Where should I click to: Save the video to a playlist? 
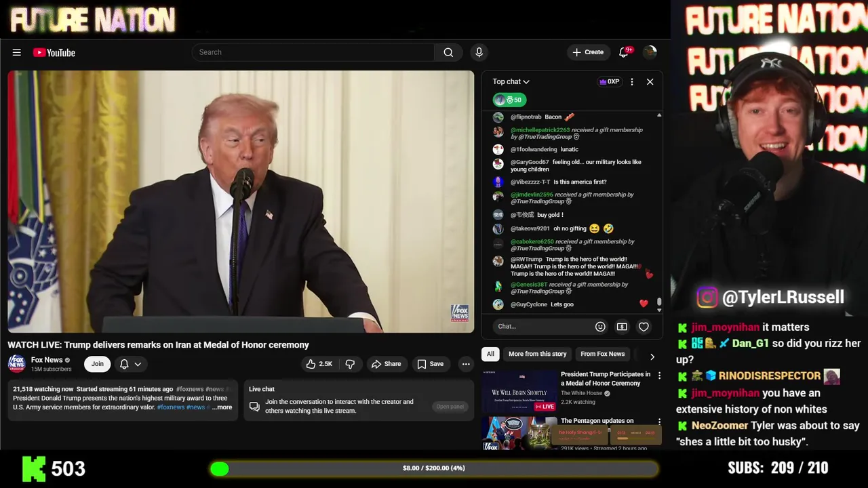(x=431, y=364)
